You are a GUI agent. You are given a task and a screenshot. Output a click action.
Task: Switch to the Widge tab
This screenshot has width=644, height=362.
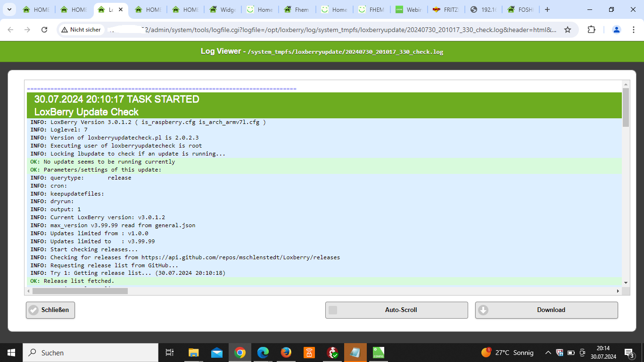coord(223,9)
